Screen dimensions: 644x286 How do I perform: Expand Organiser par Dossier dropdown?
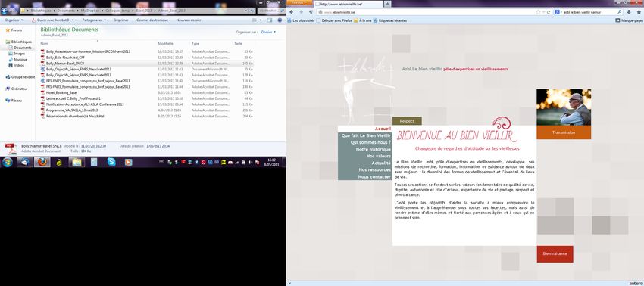[x=269, y=32]
